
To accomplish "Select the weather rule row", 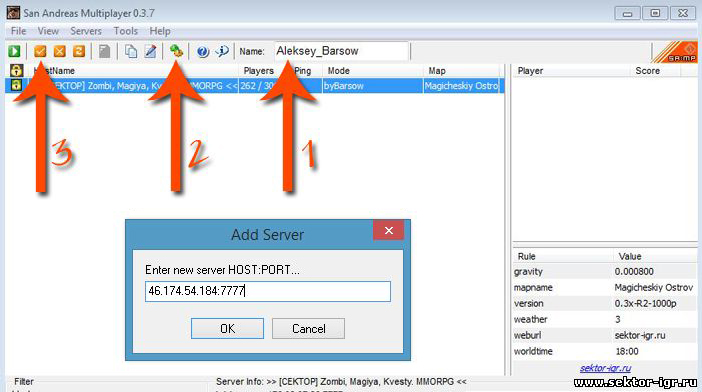I will click(605, 319).
